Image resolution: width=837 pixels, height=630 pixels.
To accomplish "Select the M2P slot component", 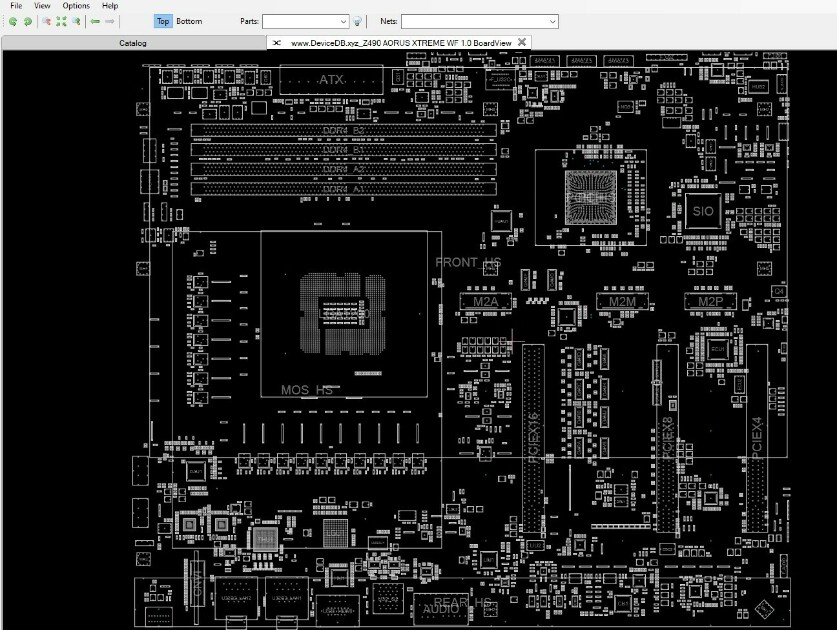I will pos(710,302).
